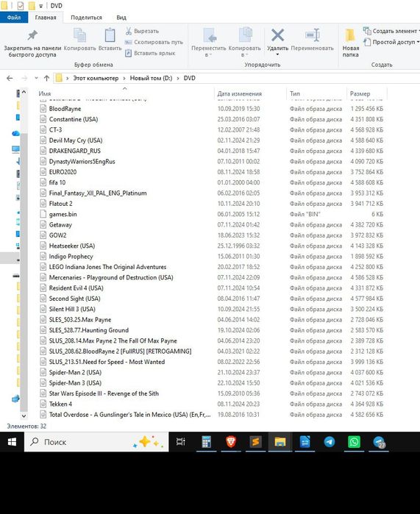This screenshot has width=420, height=514.
Task: Sort by the Имя column header
Action: coord(45,93)
